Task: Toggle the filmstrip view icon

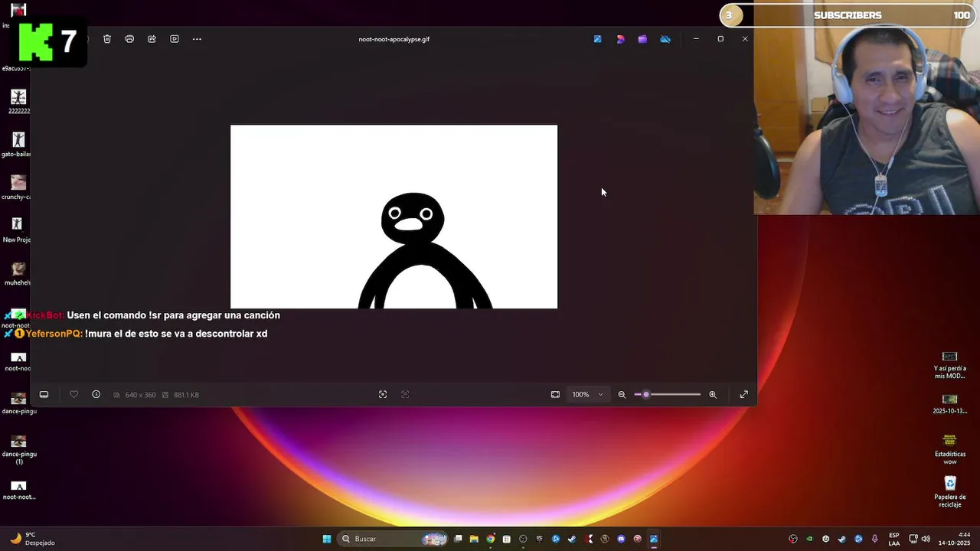Action: pos(44,395)
